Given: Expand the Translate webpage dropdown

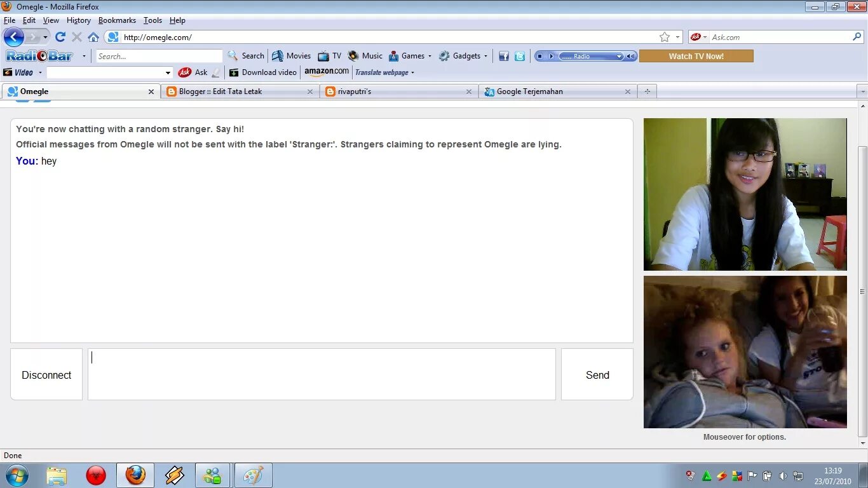Looking at the screenshot, I should pos(412,72).
